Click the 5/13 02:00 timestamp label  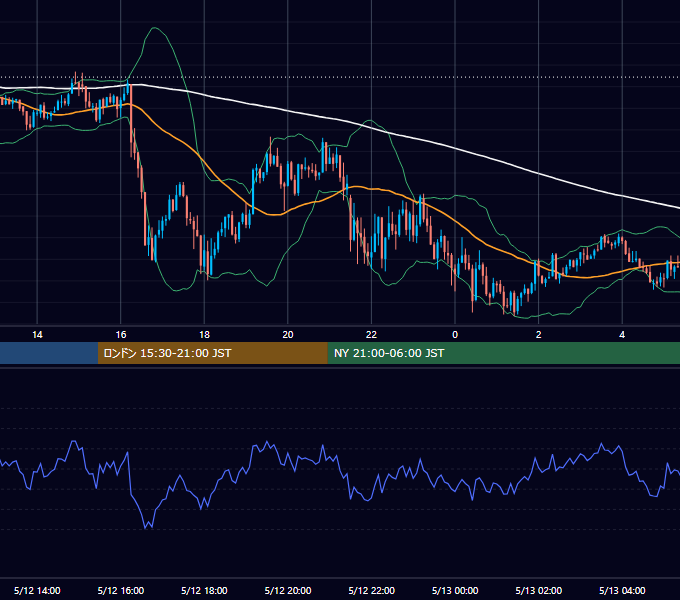click(539, 590)
